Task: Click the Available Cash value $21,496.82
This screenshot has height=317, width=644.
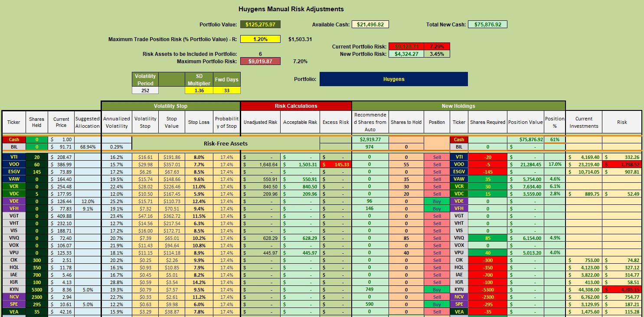Action: click(x=370, y=25)
